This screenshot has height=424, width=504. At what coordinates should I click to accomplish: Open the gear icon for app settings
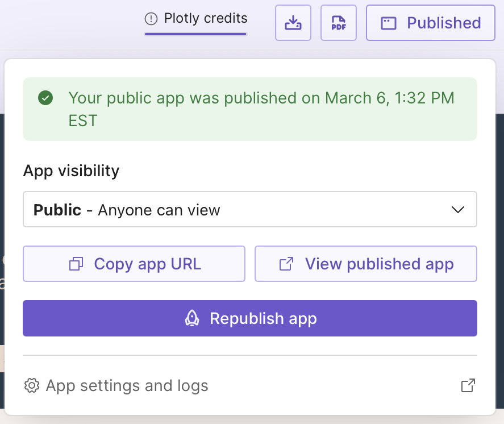pos(32,385)
